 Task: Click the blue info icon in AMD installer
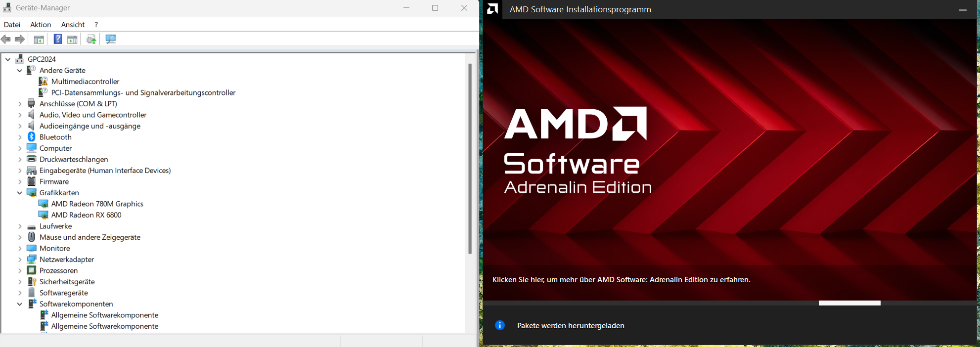pos(500,325)
